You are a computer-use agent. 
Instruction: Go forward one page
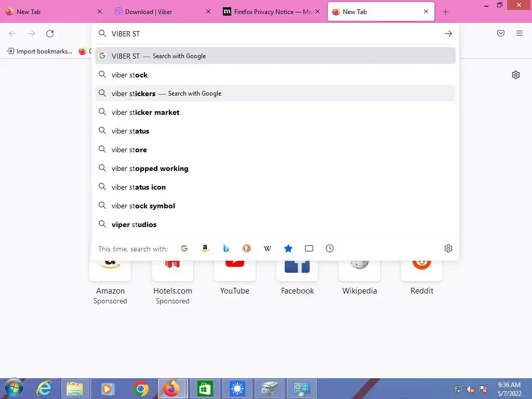click(31, 34)
